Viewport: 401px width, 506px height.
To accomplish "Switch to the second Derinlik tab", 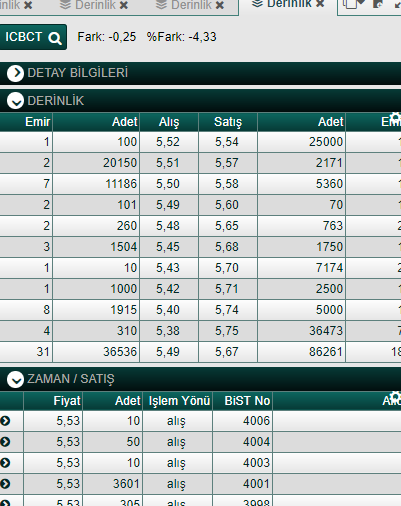I will (89, 5).
